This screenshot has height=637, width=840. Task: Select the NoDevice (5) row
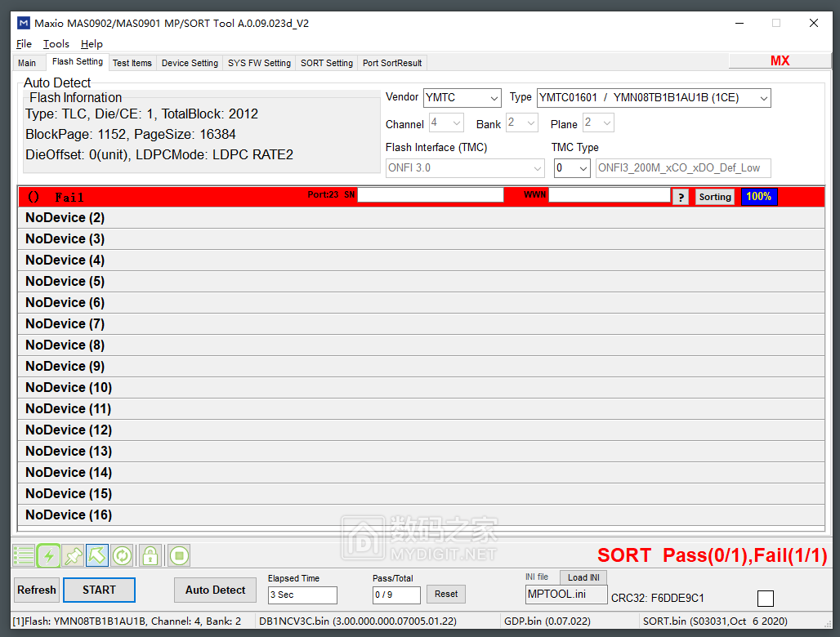coord(421,282)
